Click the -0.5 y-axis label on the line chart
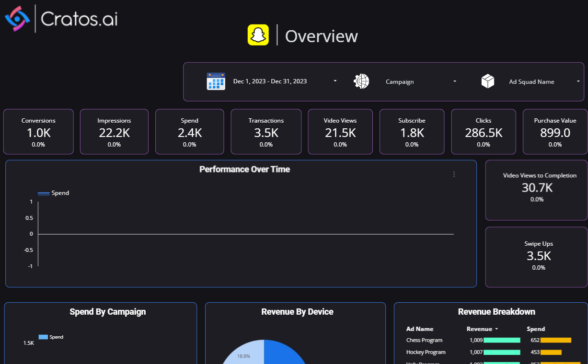Screen dimensions: 588x364 point(29,250)
